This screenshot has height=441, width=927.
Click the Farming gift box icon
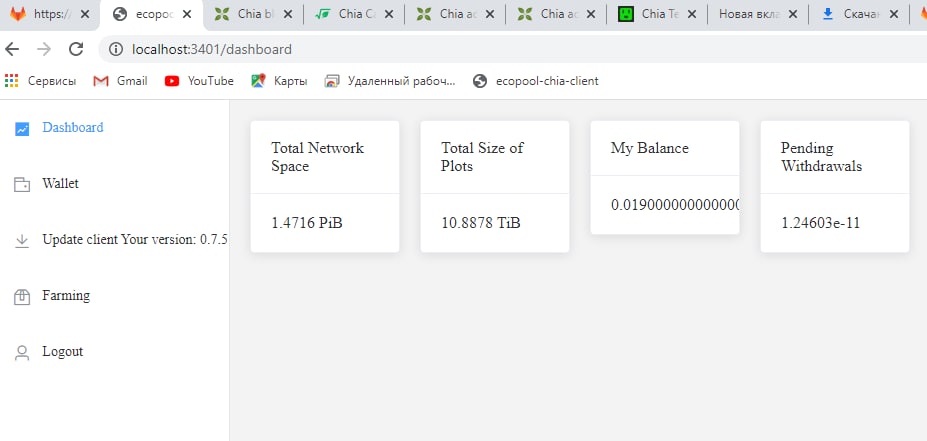pyautogui.click(x=22, y=296)
